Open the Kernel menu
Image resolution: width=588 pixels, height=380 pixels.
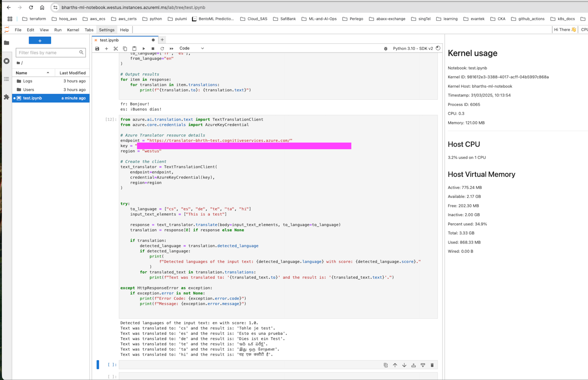(x=73, y=30)
